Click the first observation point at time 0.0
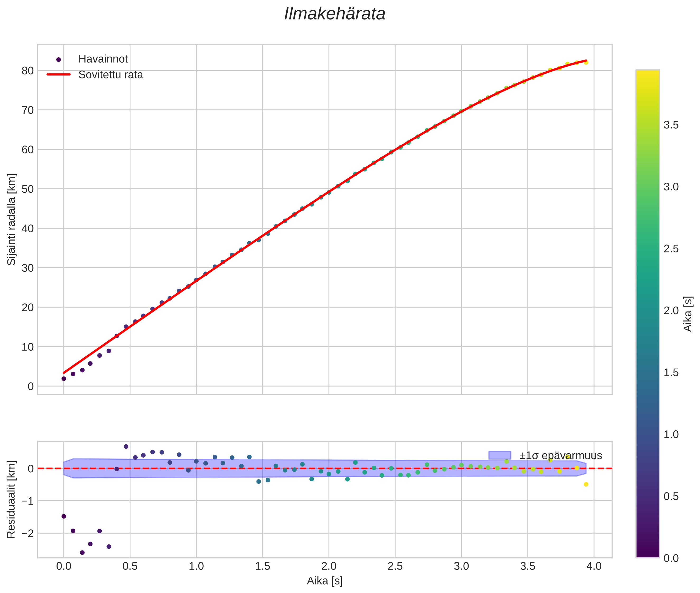 click(64, 379)
